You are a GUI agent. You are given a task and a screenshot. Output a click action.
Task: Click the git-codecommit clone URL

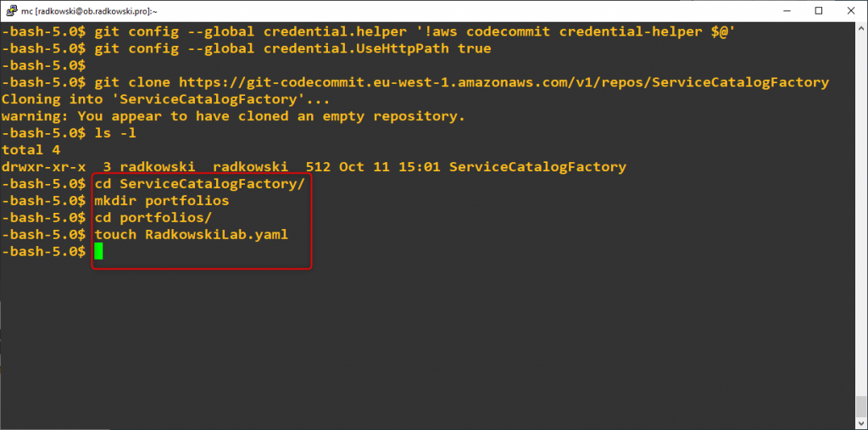click(504, 82)
